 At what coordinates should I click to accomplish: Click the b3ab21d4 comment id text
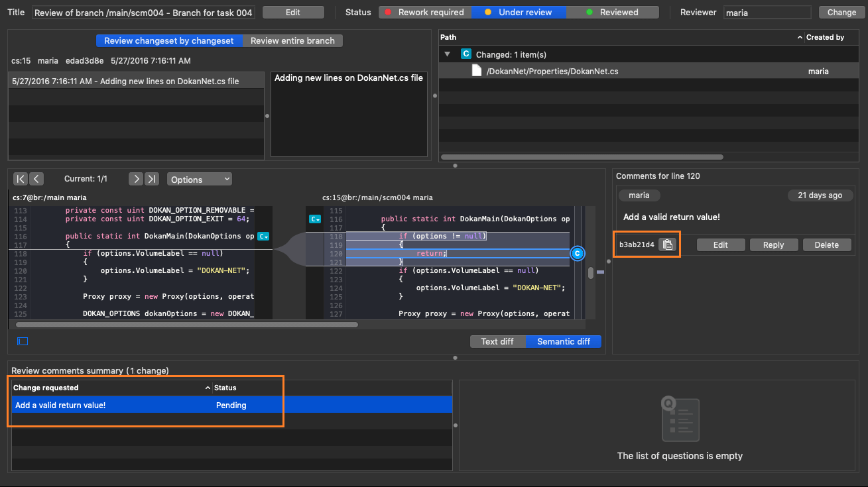[x=637, y=244]
